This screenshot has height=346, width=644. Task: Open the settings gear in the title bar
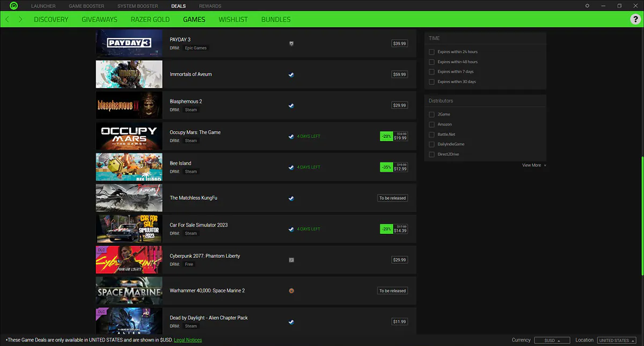587,6
